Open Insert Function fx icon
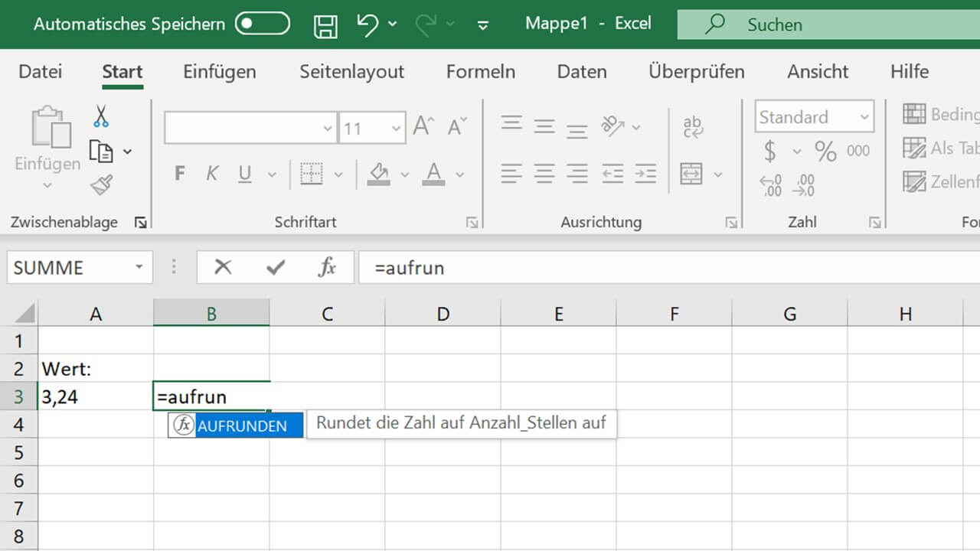The width and height of the screenshot is (980, 551). click(327, 267)
